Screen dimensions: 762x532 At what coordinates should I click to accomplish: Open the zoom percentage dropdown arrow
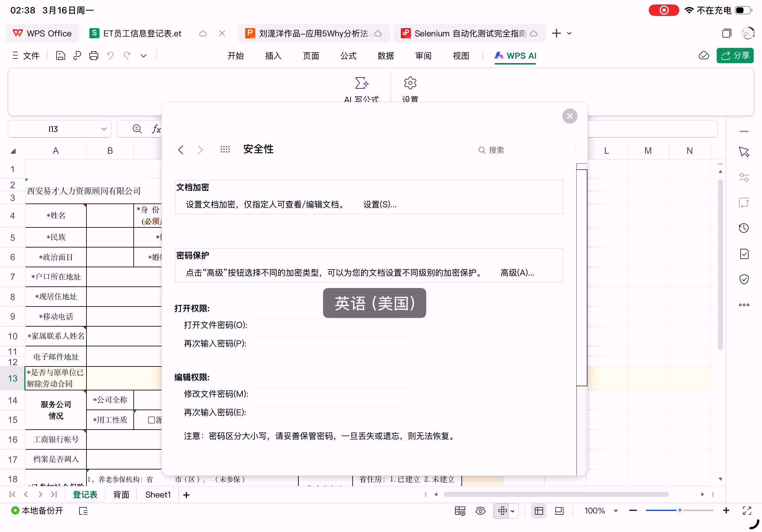[616, 511]
